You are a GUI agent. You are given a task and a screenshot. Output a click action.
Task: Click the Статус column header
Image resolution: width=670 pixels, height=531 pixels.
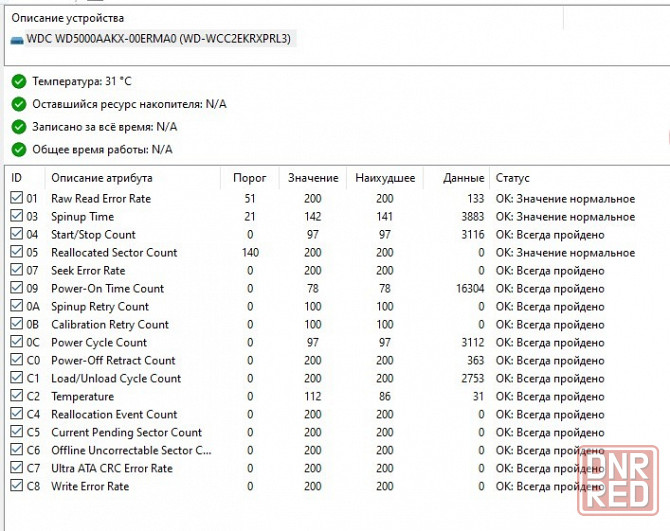513,178
